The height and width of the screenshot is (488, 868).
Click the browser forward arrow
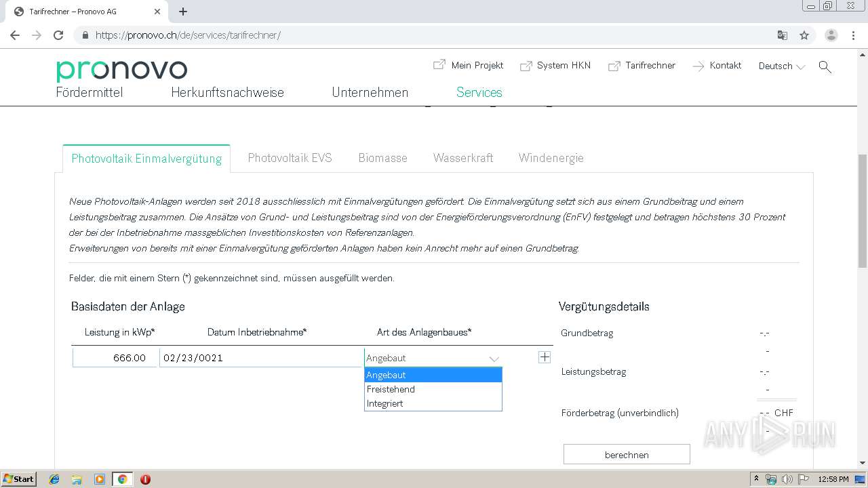coord(37,35)
